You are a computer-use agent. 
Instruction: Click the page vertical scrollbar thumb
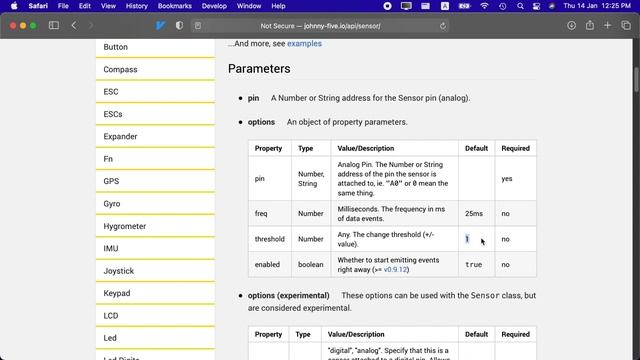click(636, 80)
